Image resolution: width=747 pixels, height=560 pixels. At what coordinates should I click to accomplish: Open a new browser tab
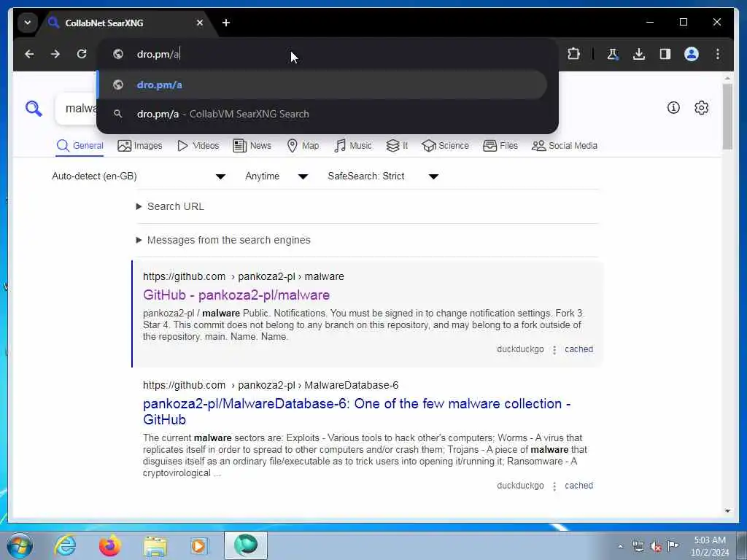(x=226, y=23)
